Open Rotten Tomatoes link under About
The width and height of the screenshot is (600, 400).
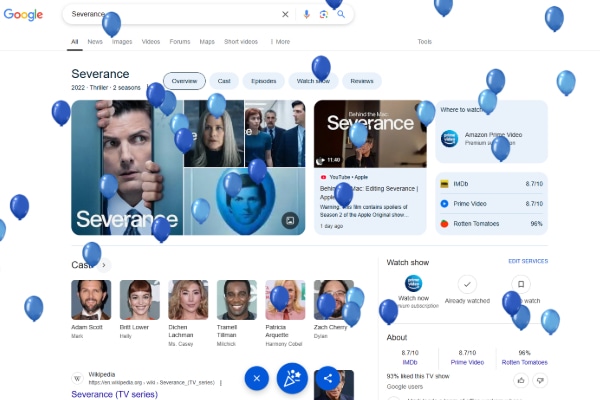[525, 362]
